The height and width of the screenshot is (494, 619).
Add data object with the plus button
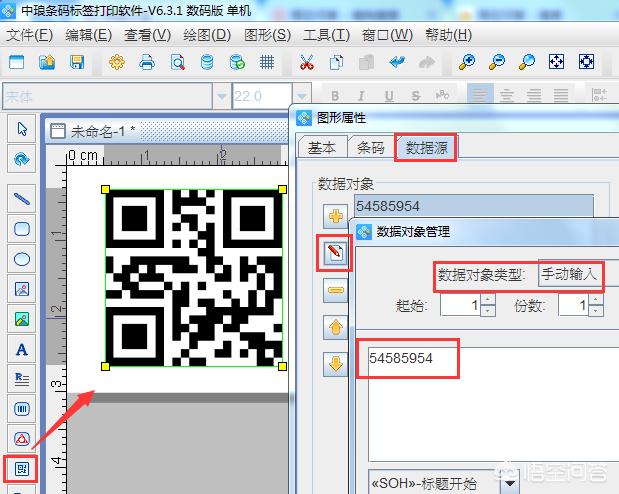coord(336,216)
